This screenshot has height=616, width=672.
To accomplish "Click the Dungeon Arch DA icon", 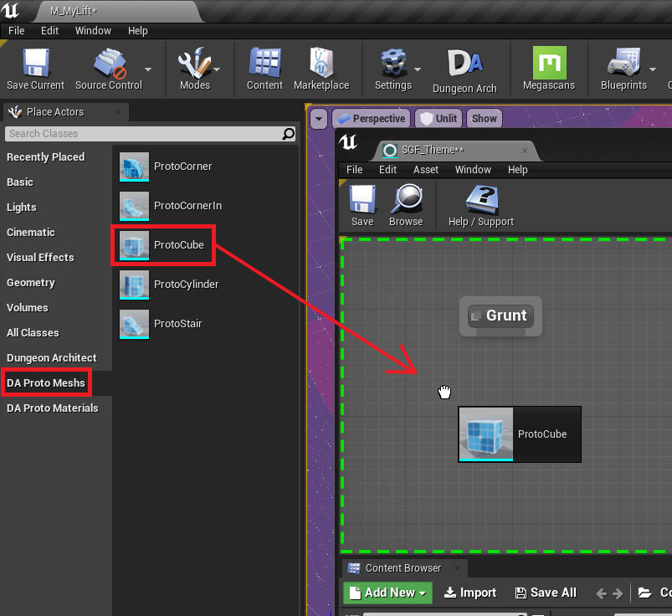I will [465, 63].
